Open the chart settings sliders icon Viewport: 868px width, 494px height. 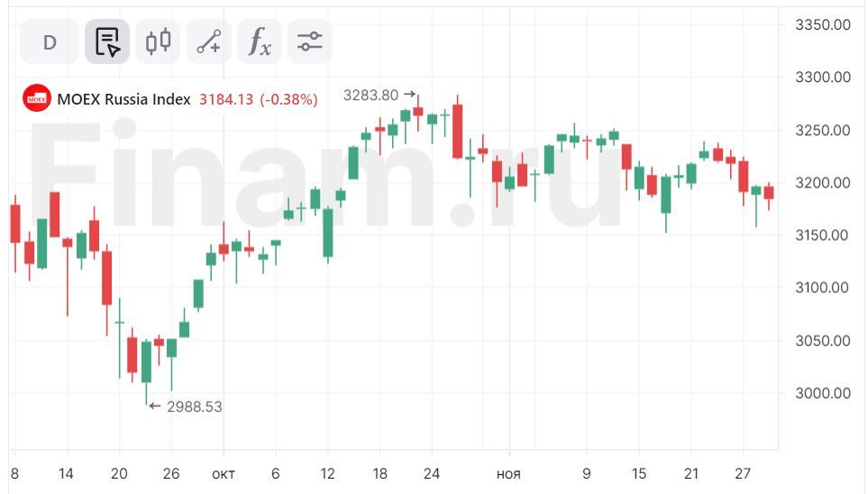point(310,42)
